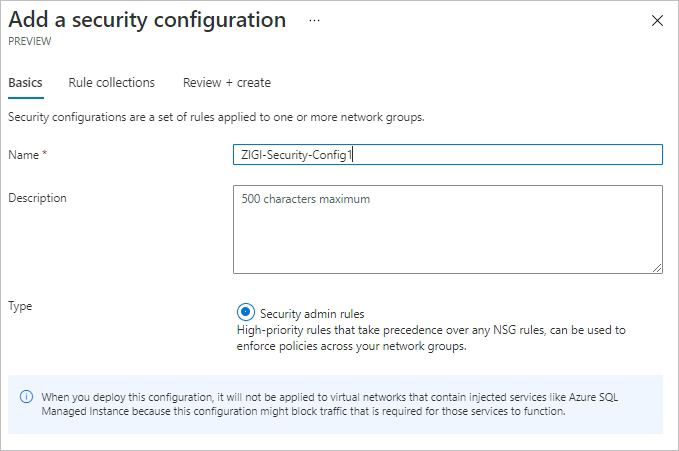The width and height of the screenshot is (679, 451).
Task: Click the High-priority rules explanation text
Action: point(431,338)
